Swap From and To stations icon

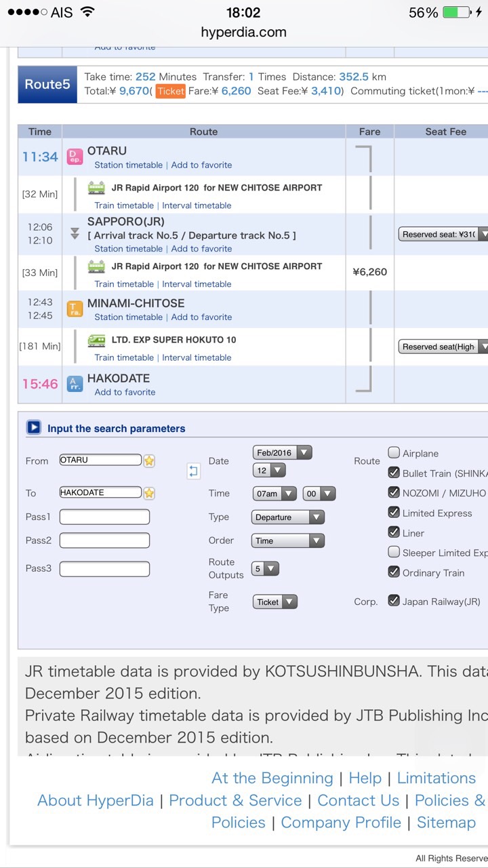coord(193,471)
